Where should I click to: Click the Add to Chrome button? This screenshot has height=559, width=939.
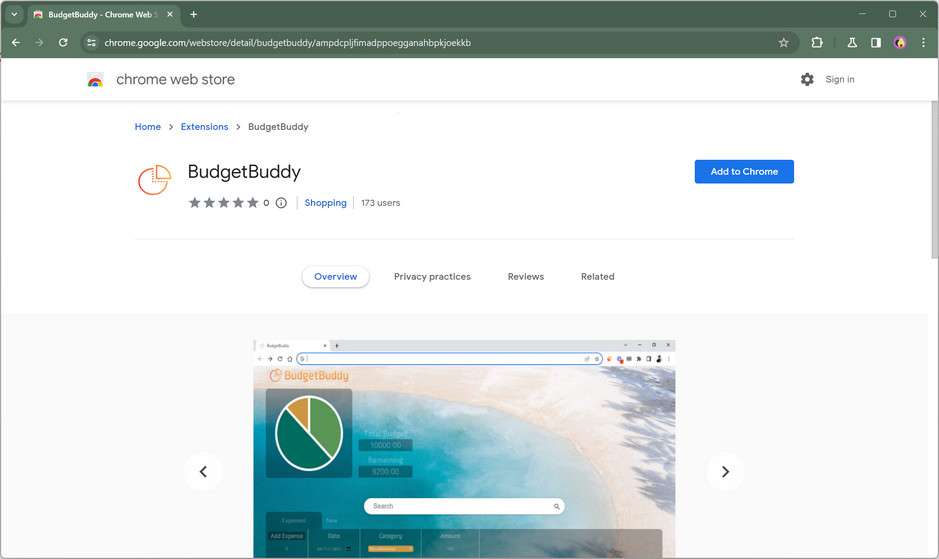pyautogui.click(x=744, y=171)
